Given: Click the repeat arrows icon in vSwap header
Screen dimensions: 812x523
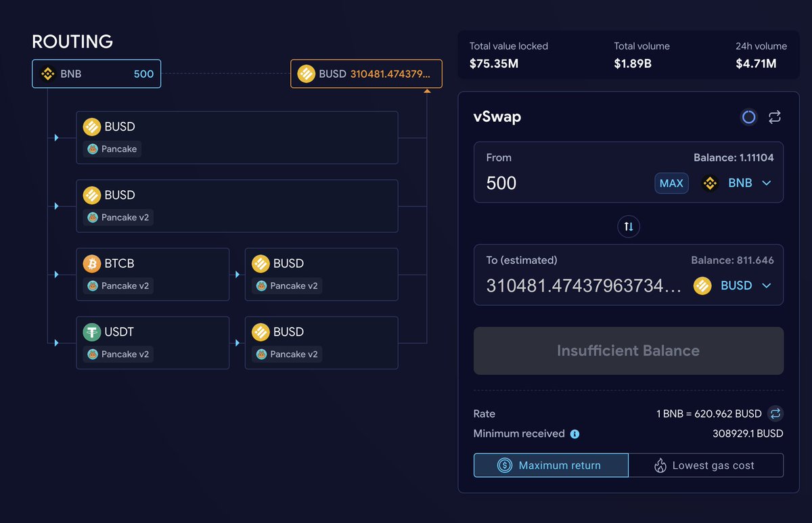Looking at the screenshot, I should coord(775,117).
